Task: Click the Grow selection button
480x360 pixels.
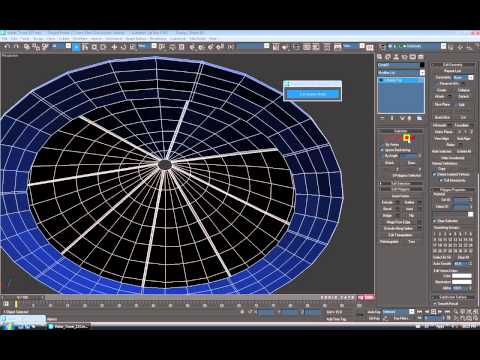Action: tap(412, 163)
